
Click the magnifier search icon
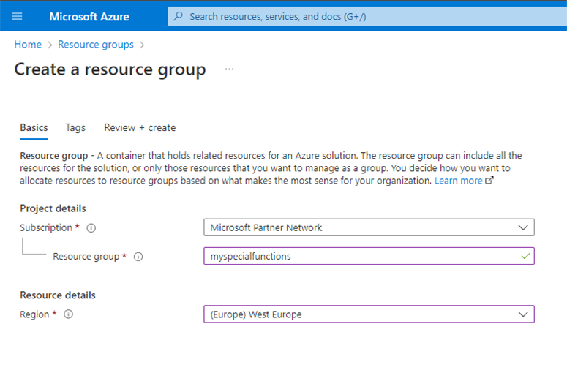pos(178,16)
